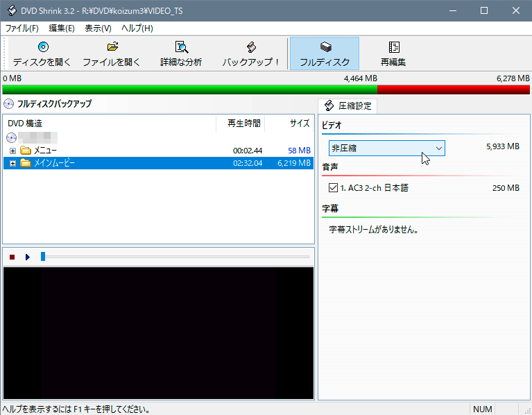Click the green portion of the disc size bar
This screenshot has height=415, width=532.
click(x=189, y=90)
